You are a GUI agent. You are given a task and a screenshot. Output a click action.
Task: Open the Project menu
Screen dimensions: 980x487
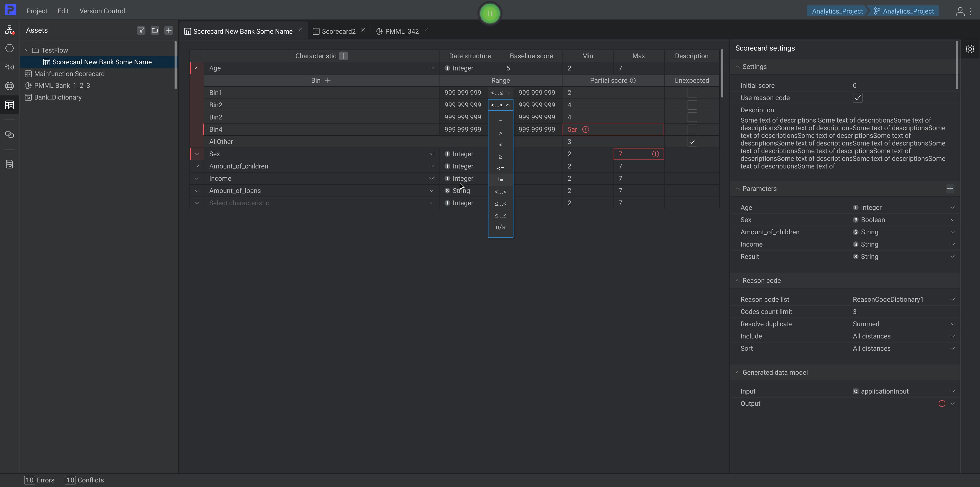click(x=37, y=11)
